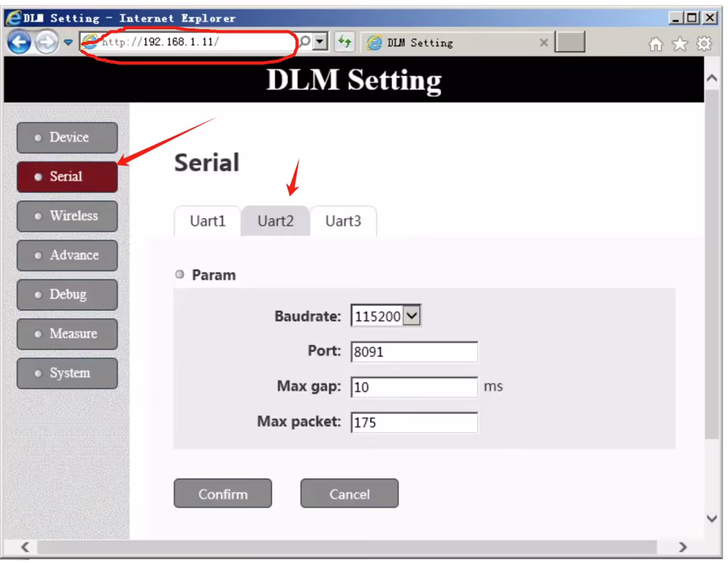This screenshot has width=728, height=563.
Task: Navigate to the Debug section
Action: click(67, 294)
